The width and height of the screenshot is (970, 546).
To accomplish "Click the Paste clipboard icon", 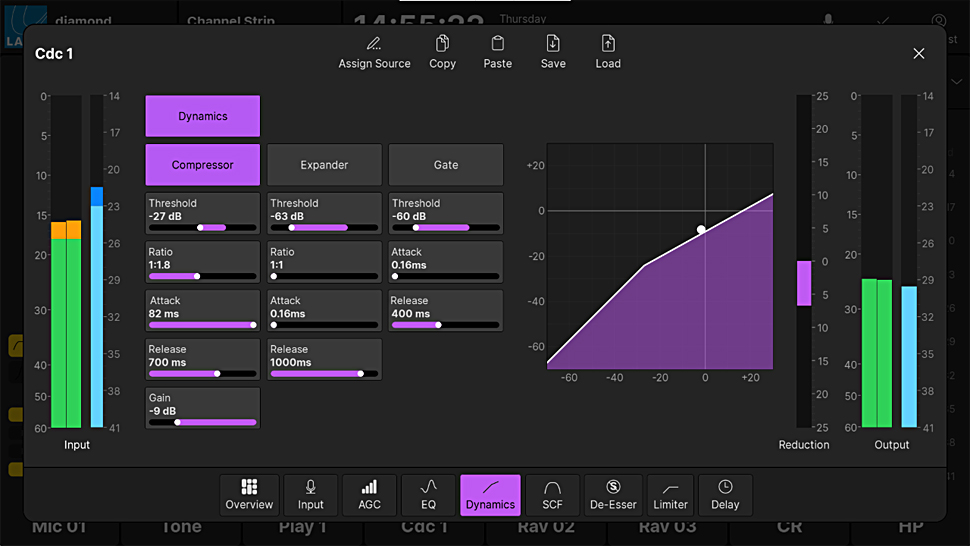I will coord(497,43).
